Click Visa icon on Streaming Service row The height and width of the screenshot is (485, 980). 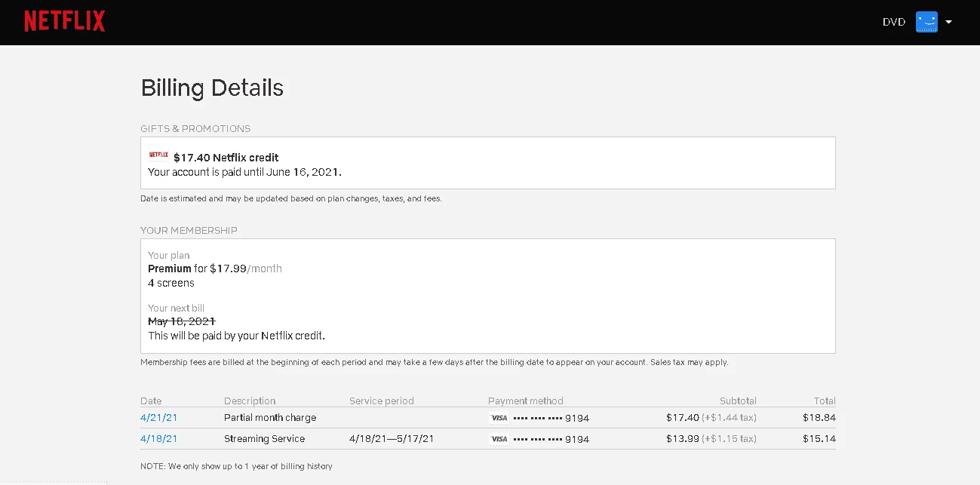pos(499,439)
